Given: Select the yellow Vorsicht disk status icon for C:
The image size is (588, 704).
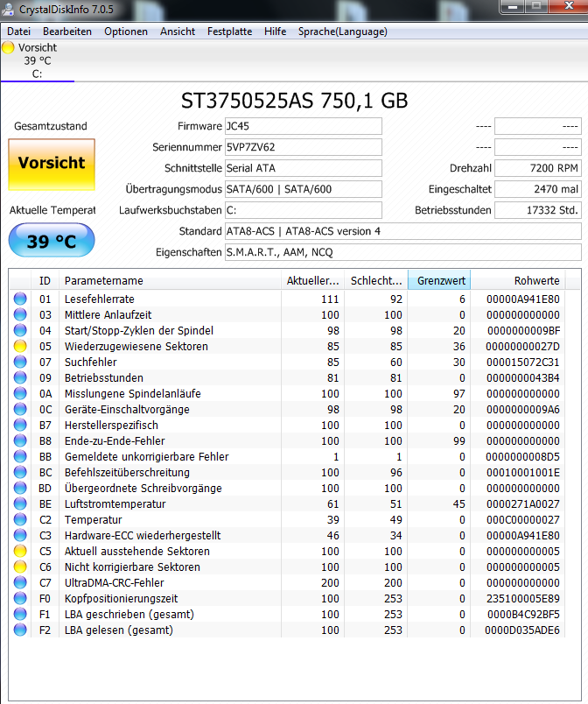Looking at the screenshot, I should 8,47.
